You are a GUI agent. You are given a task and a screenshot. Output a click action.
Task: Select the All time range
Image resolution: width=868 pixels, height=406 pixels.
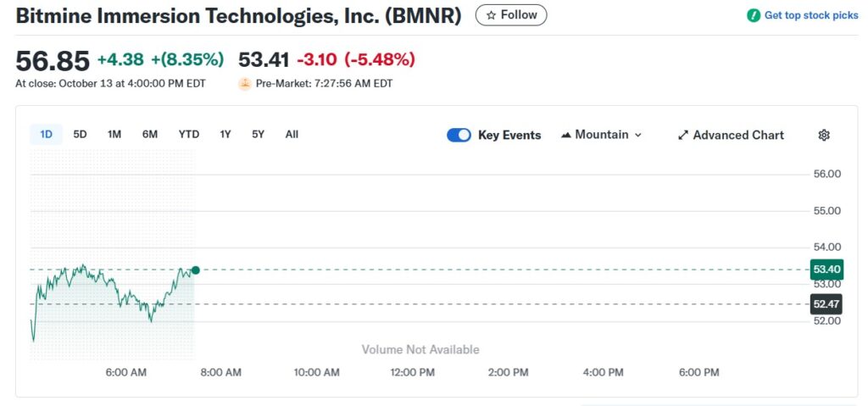click(292, 135)
